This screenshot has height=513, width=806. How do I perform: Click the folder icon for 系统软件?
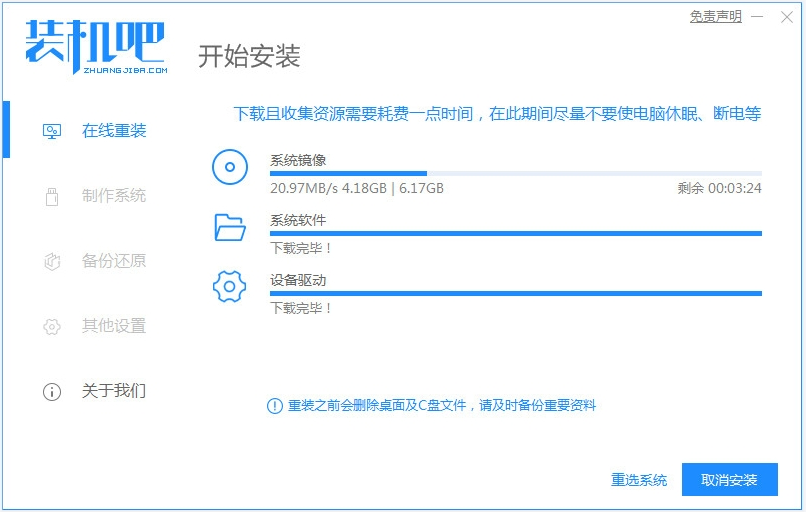(x=230, y=227)
